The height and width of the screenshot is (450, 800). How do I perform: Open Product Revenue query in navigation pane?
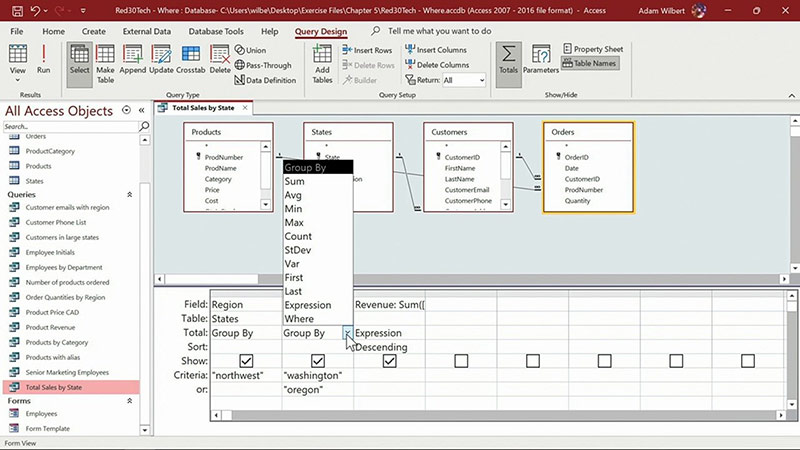tap(50, 328)
